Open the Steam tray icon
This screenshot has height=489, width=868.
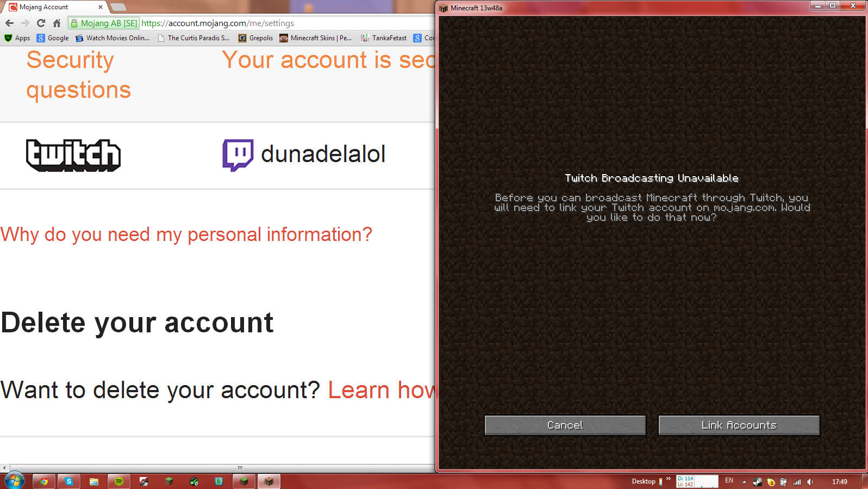pos(758,482)
